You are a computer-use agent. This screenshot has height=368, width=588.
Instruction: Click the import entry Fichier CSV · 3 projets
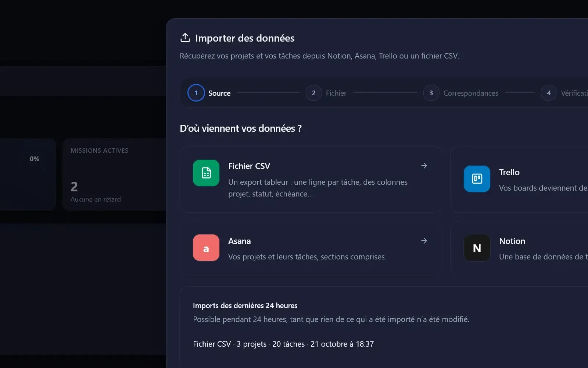[283, 344]
